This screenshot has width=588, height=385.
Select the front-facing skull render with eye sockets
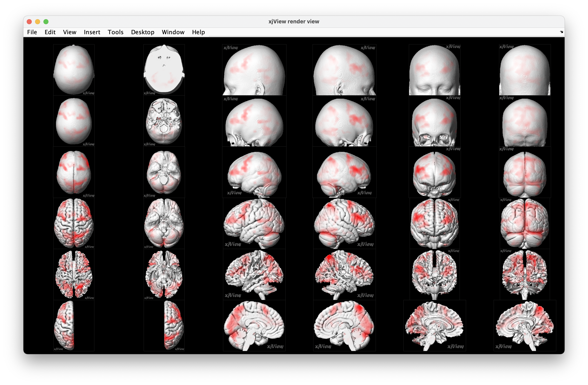tap(435, 121)
